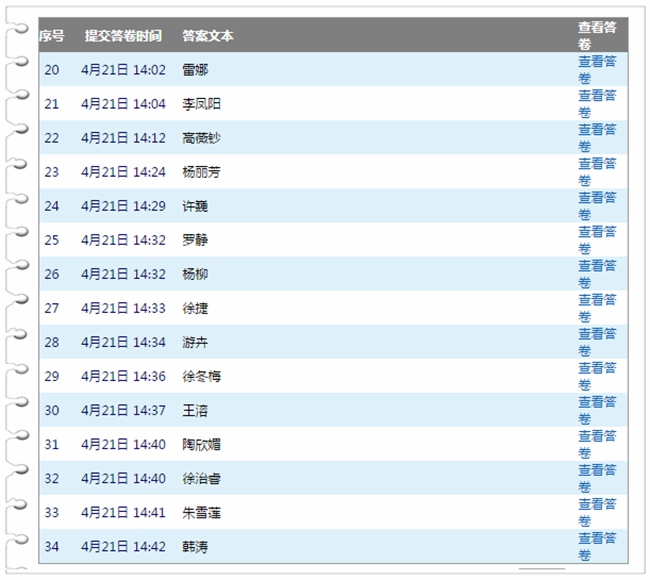Select the name 杨丽芳
This screenshot has height=580, width=650.
pos(201,172)
